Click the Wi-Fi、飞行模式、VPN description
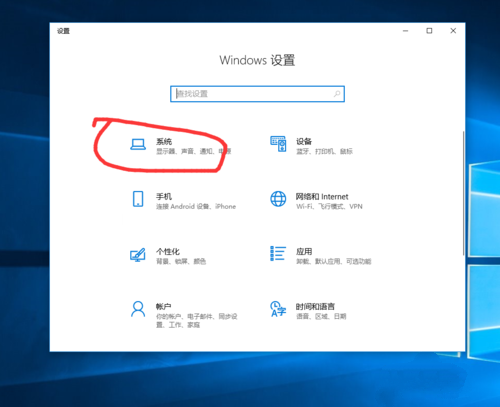 point(329,207)
